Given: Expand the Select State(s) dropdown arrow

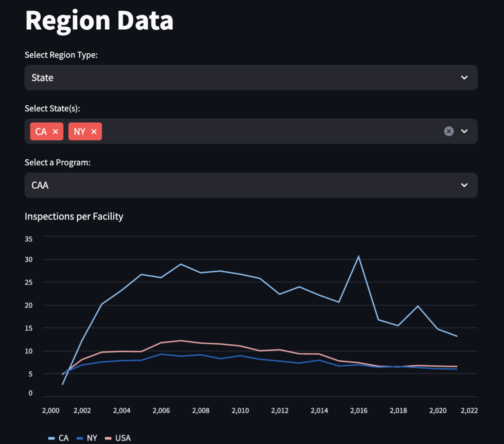Looking at the screenshot, I should pyautogui.click(x=464, y=131).
